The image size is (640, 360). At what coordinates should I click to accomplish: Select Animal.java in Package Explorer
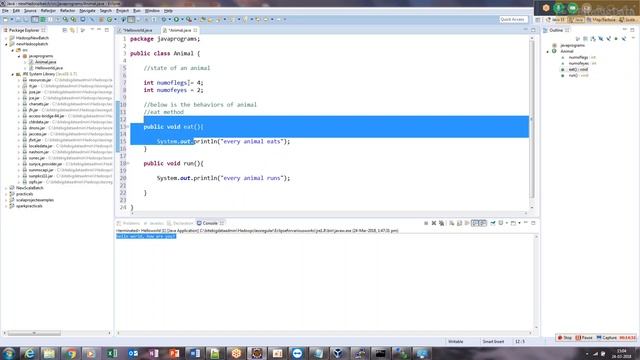pyautogui.click(x=45, y=62)
